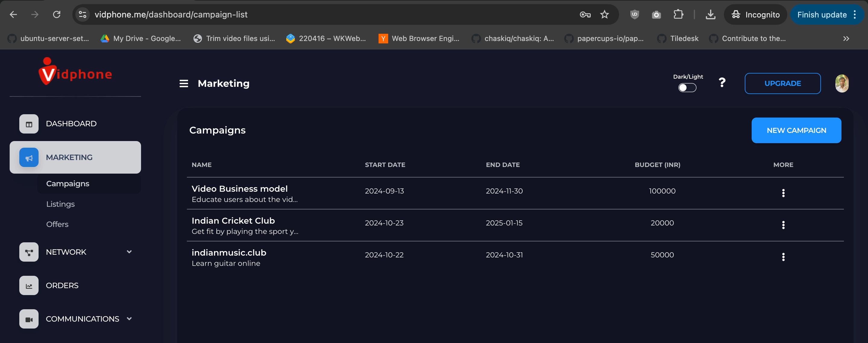Click the question mark help icon

coord(722,83)
